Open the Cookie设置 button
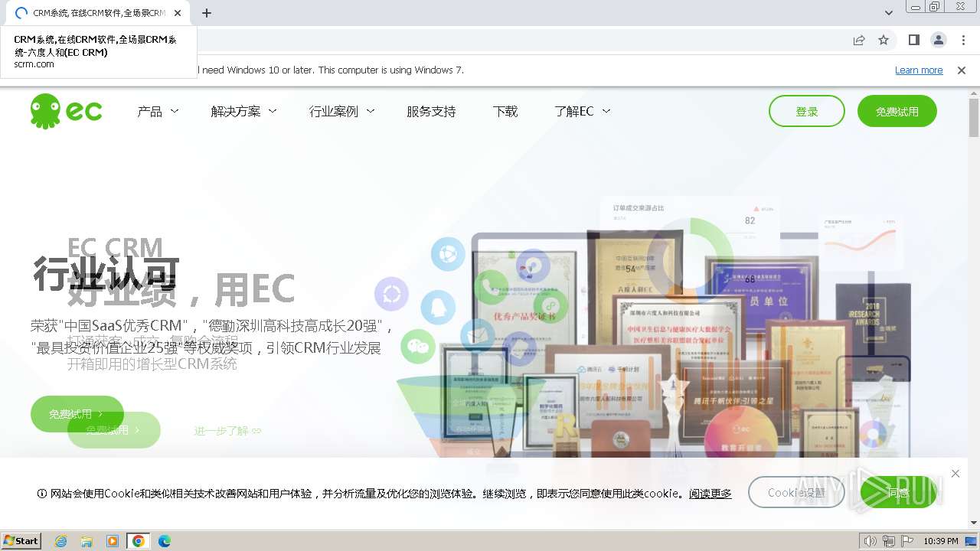This screenshot has width=980, height=551. (x=796, y=493)
